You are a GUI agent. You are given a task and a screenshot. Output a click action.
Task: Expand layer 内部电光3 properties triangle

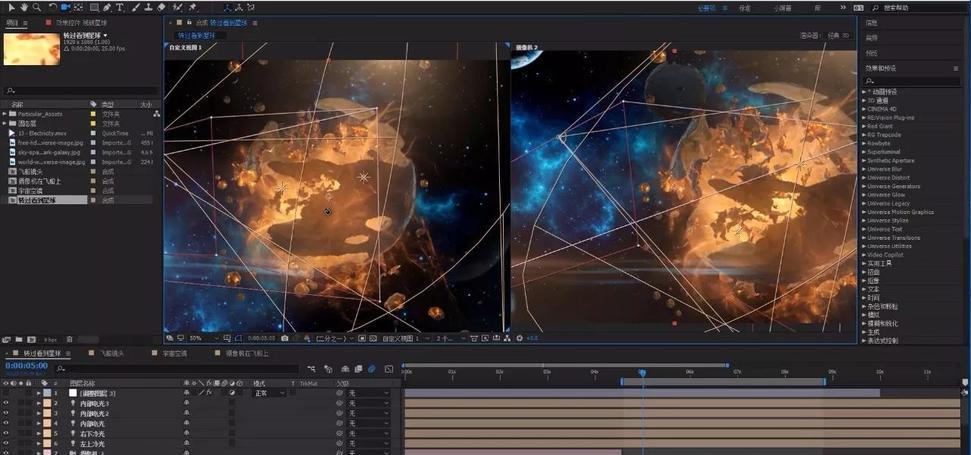(x=39, y=404)
